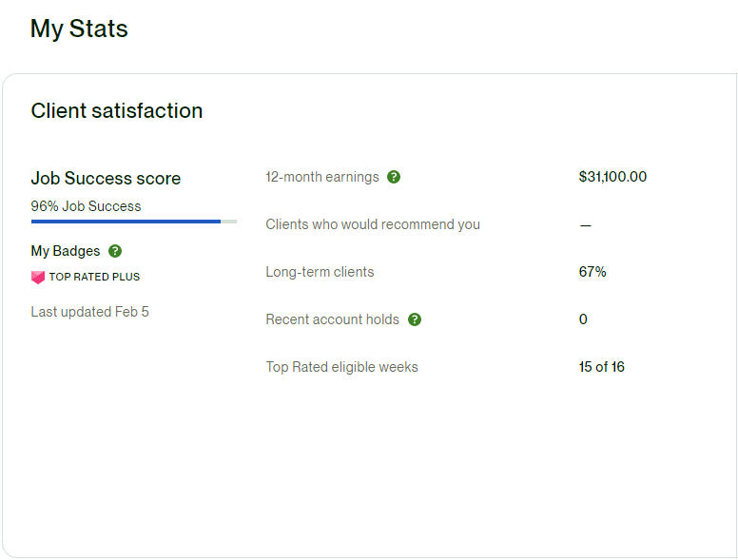Screen dimensions: 738x560
Task: Click the 12-month earnings label
Action: pos(322,177)
